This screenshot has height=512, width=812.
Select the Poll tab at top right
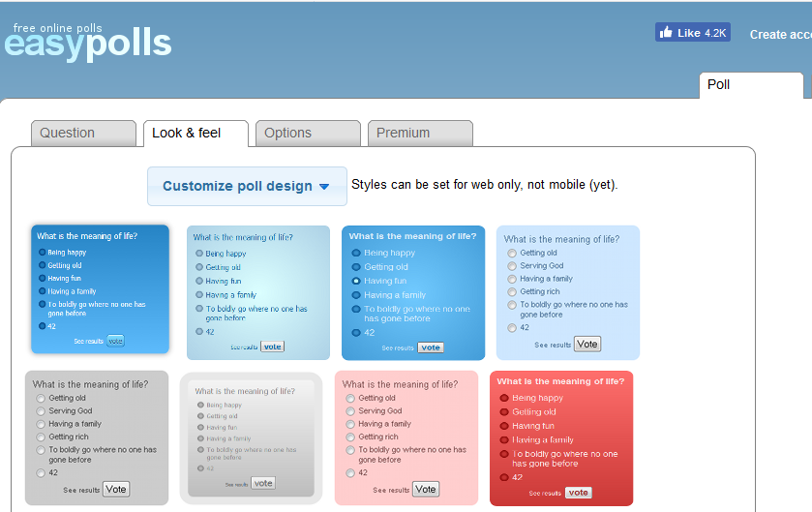pos(750,85)
